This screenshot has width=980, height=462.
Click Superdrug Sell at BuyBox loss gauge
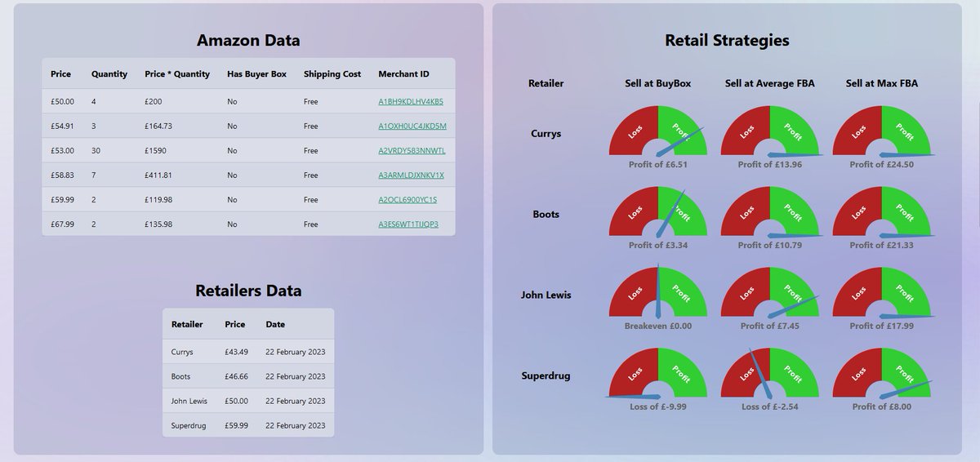[658, 373]
